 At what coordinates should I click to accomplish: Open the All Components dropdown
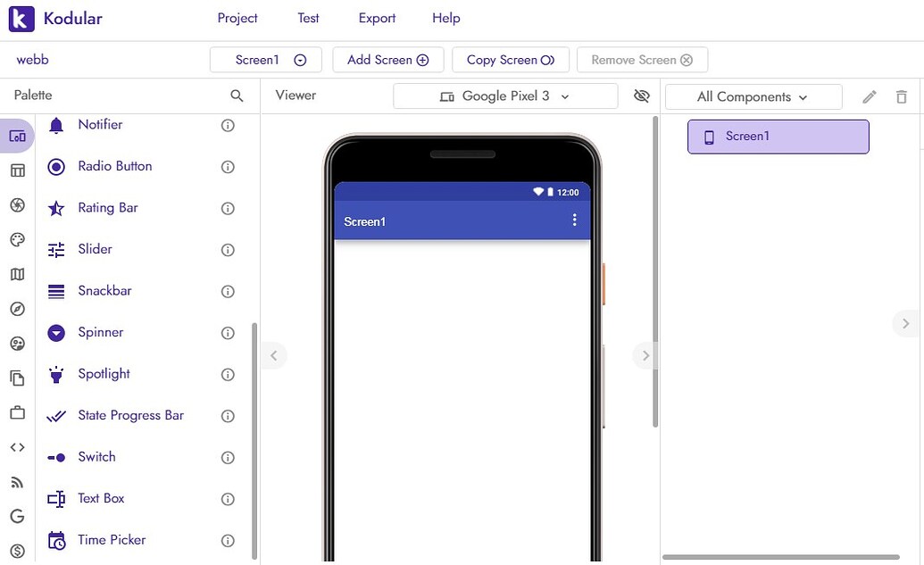[753, 96]
